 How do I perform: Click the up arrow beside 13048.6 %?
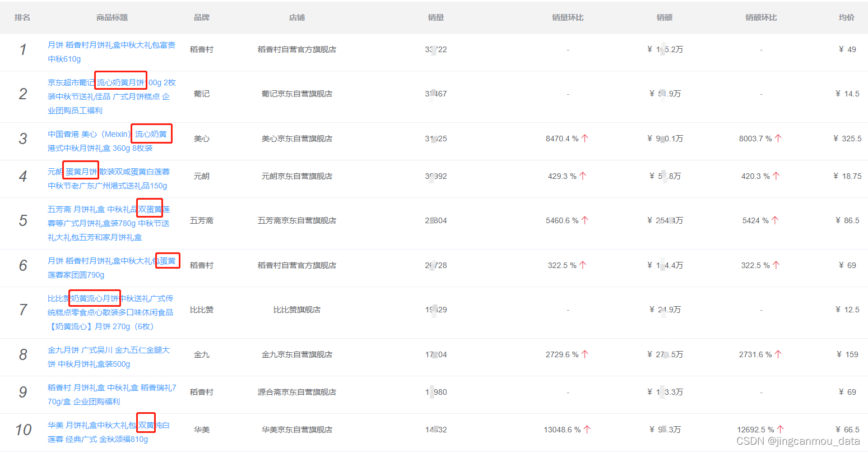pyautogui.click(x=587, y=429)
